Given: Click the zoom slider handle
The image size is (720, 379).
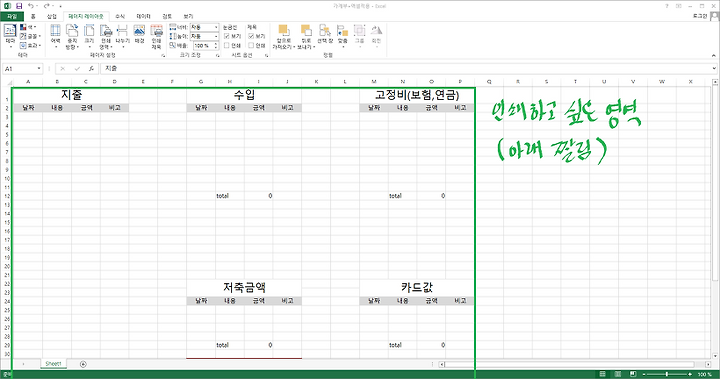Looking at the screenshot, I should tap(667, 374).
